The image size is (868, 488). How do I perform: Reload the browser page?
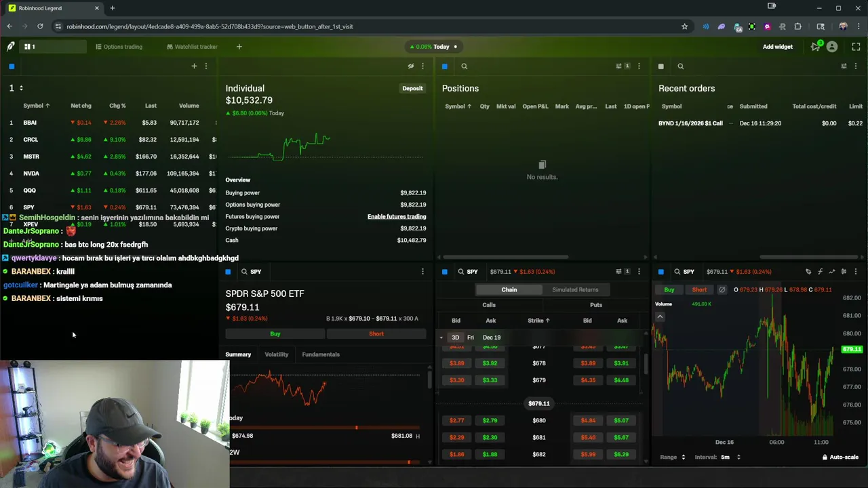pyautogui.click(x=40, y=26)
